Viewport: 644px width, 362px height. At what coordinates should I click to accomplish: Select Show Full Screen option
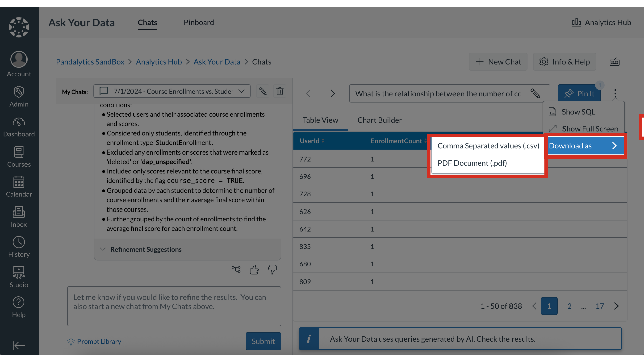584,129
